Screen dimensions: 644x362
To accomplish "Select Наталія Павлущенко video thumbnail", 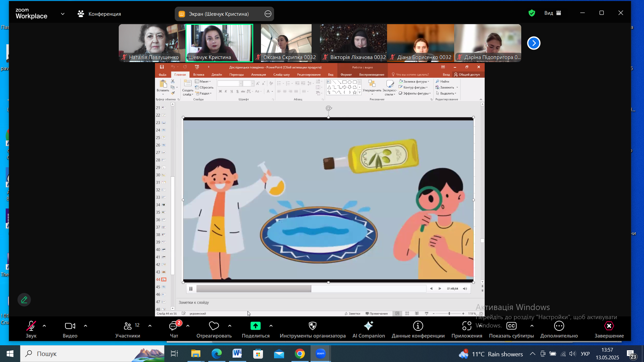I will [x=152, y=43].
